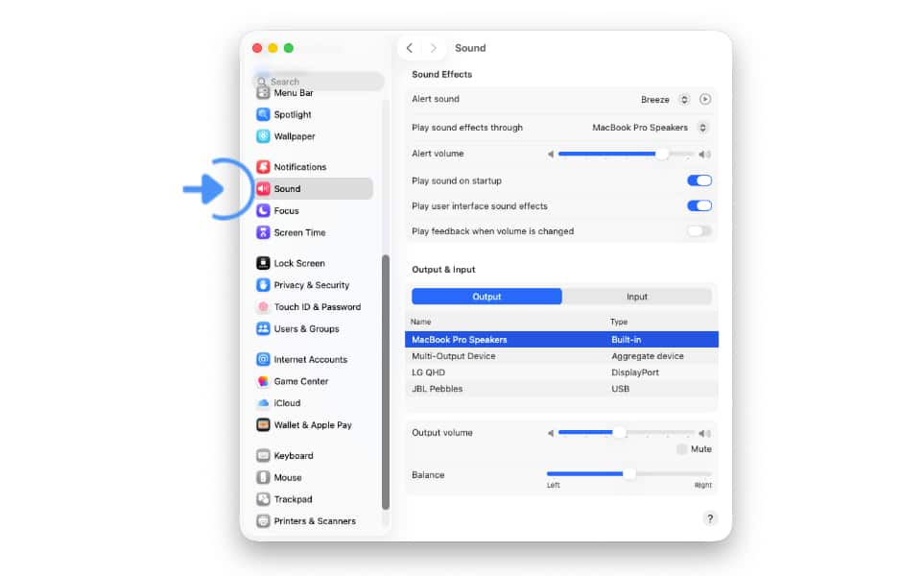Click the DisplayPort type cell
This screenshot has width=924, height=576.
(635, 372)
